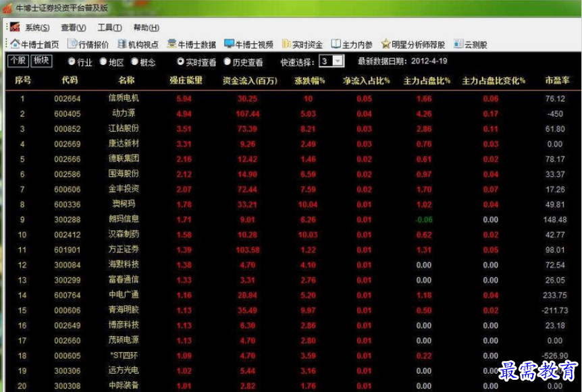Select stock code 002586
Viewport: 582px width, 392px height.
coord(68,174)
